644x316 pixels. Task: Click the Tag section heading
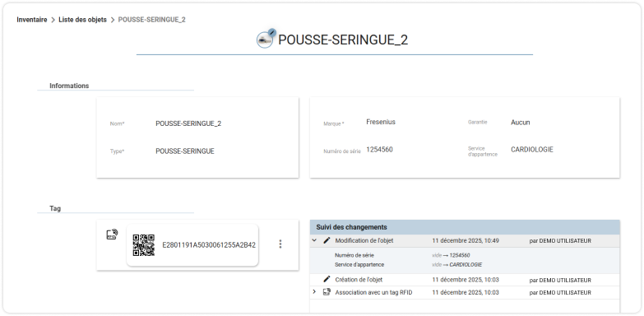click(55, 208)
